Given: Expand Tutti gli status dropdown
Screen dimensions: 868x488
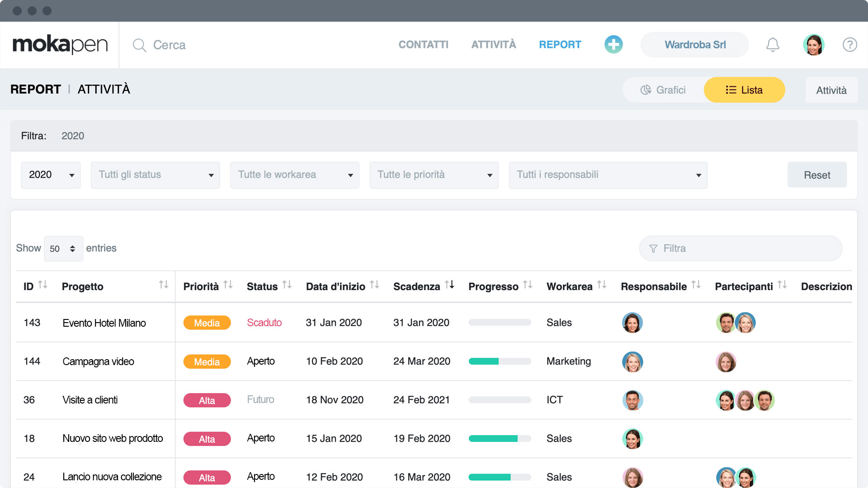Looking at the screenshot, I should coord(155,175).
